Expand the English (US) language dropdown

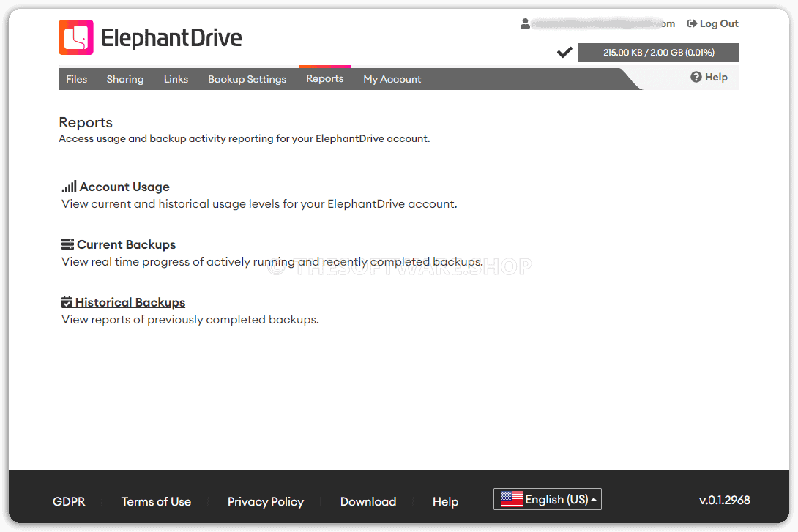coord(548,499)
